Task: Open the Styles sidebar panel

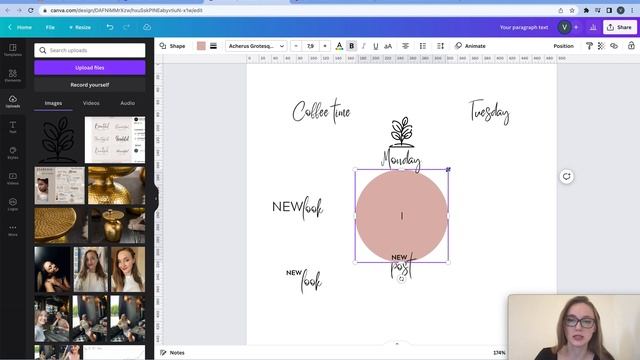Action: (13, 153)
